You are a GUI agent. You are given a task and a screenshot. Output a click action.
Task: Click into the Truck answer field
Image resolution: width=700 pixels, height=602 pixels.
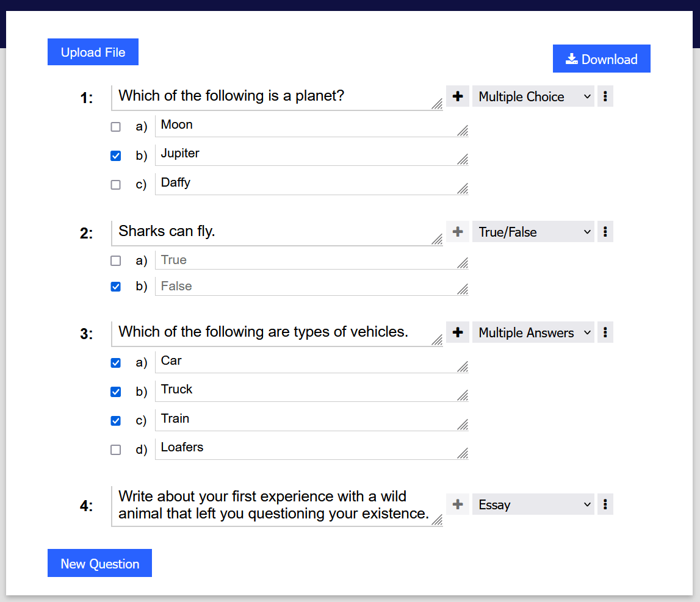312,391
